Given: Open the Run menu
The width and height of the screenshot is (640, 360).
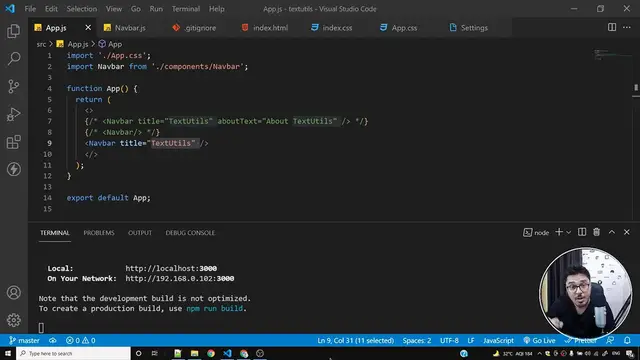Looking at the screenshot, I should 156,9.
